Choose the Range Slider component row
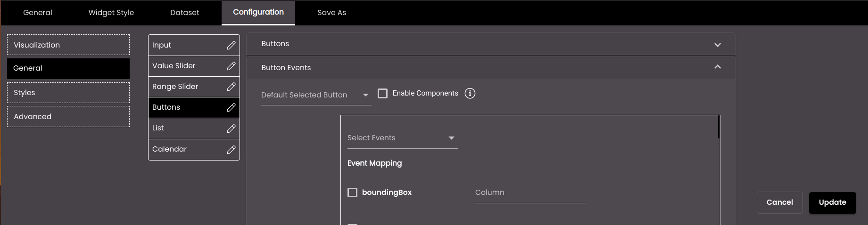The height and width of the screenshot is (225, 868). pos(194,87)
